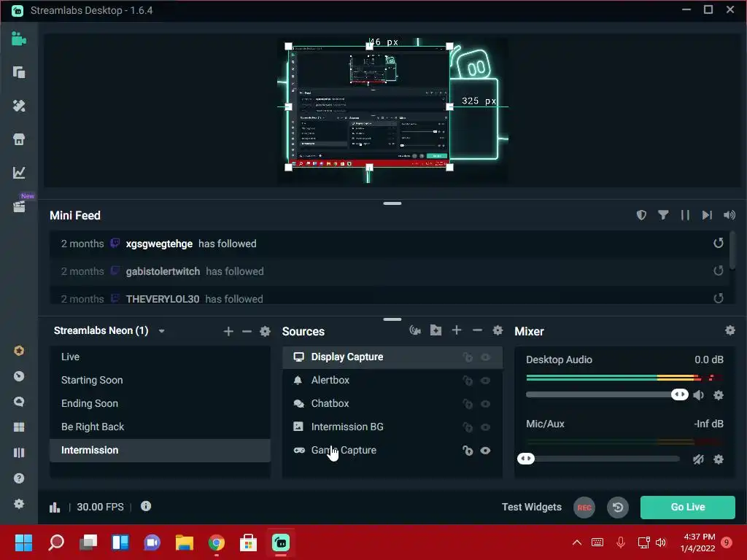Mute Desktop Audio speaker icon
This screenshot has height=560, width=747.
click(x=698, y=395)
